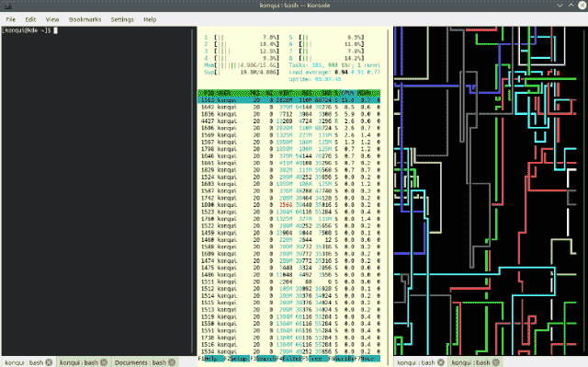588x367 pixels.
Task: Select process row PID 1742
Action: [x=289, y=198]
